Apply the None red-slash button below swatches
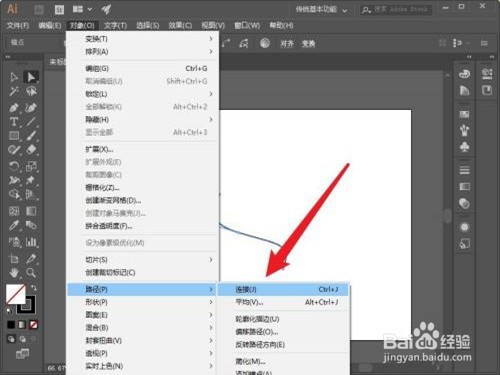This screenshot has height=375, width=500. click(x=33, y=324)
